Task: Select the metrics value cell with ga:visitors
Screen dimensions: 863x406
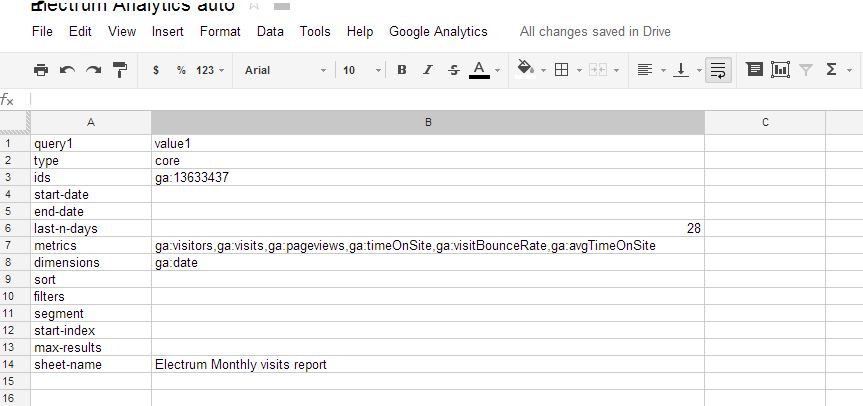Action: click(x=428, y=245)
